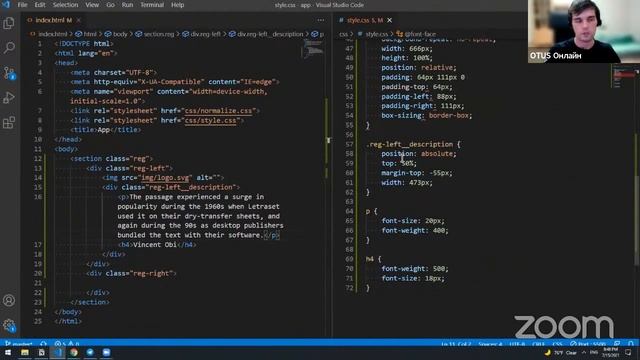This screenshot has width=640, height=360.
Task: Open the Extensions view
Action: click(x=9, y=122)
